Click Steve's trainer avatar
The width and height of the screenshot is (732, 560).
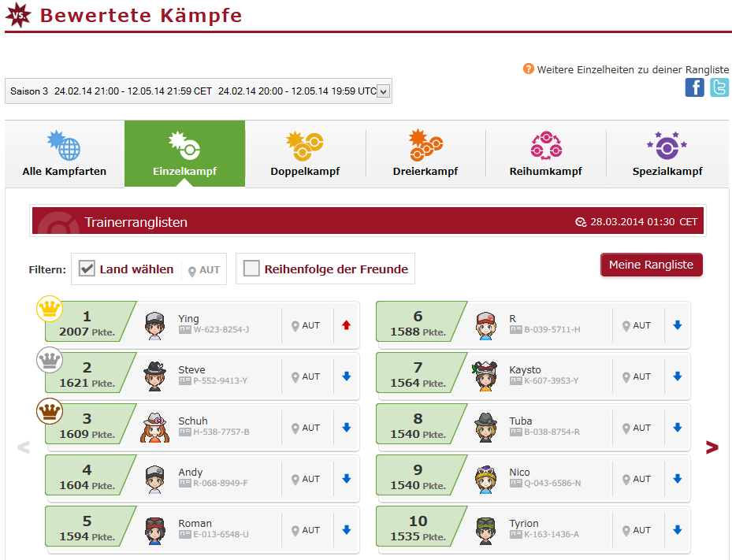[x=154, y=376]
